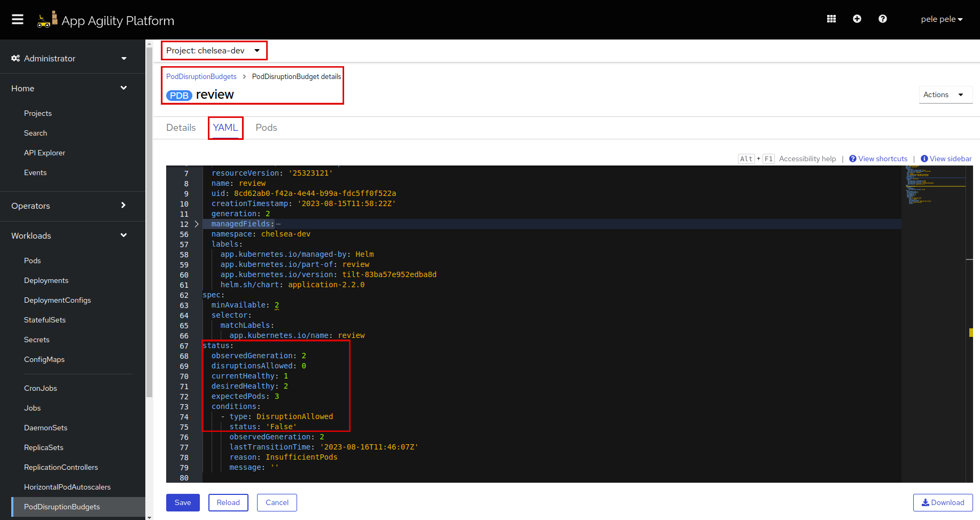Screen dimensions: 980x520
Task: Switch to the Pods tab
Action: coord(266,128)
